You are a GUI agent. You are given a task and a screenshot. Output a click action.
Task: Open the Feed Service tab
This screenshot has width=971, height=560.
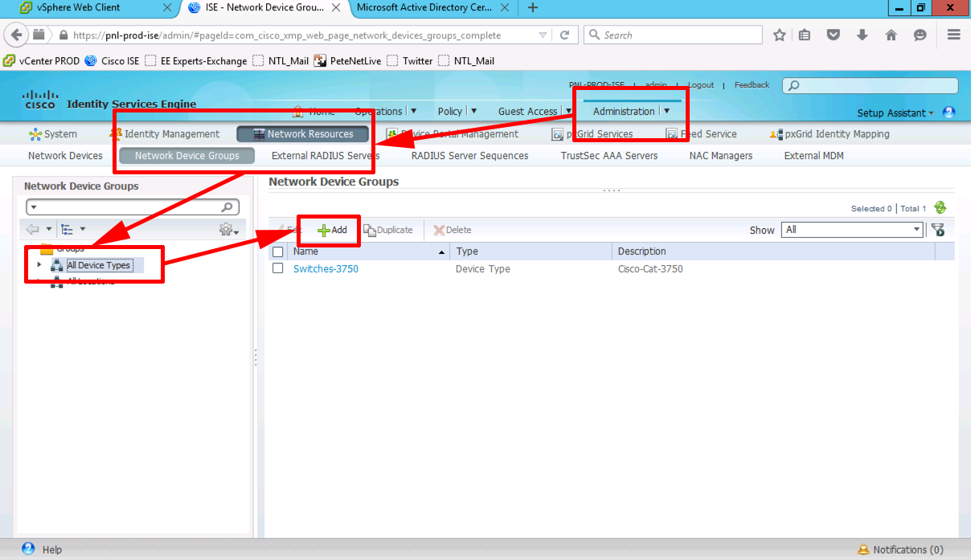click(702, 134)
